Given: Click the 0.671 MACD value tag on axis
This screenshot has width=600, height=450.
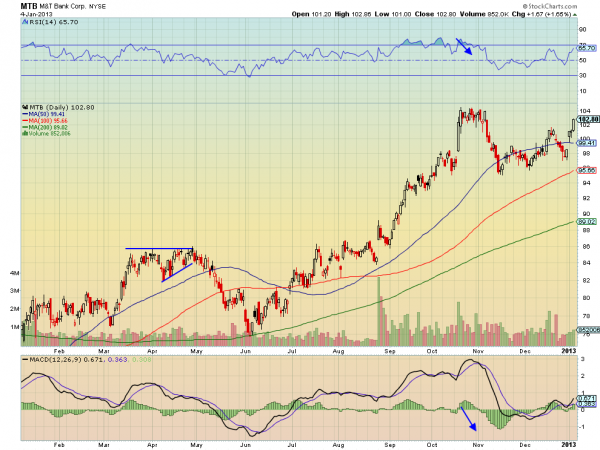Looking at the screenshot, I should coord(587,398).
